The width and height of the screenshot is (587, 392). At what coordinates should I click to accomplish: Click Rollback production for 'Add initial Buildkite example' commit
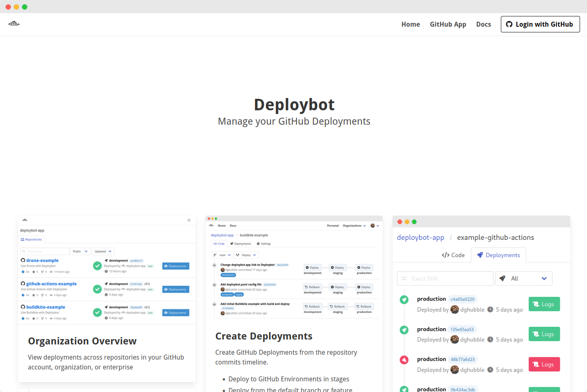click(364, 306)
